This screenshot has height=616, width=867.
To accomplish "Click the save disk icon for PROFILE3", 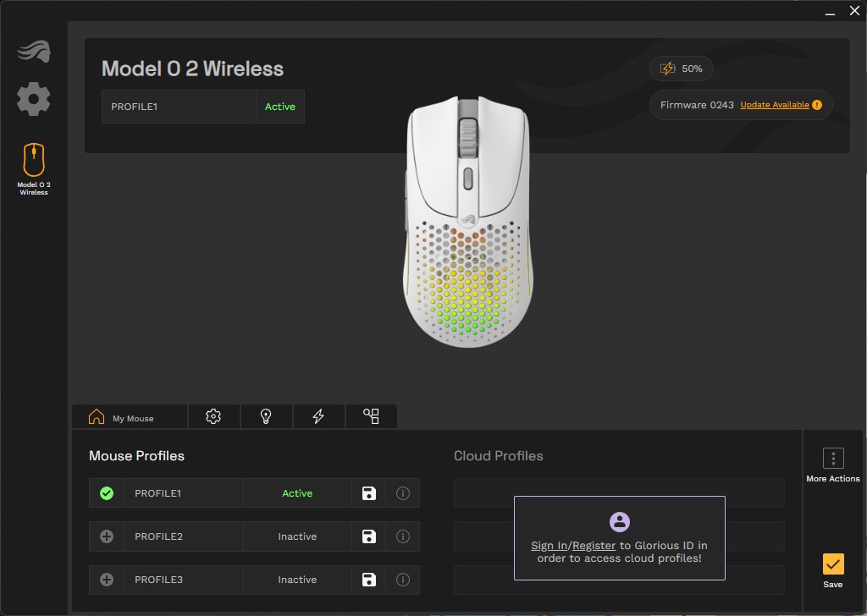I will click(x=369, y=580).
